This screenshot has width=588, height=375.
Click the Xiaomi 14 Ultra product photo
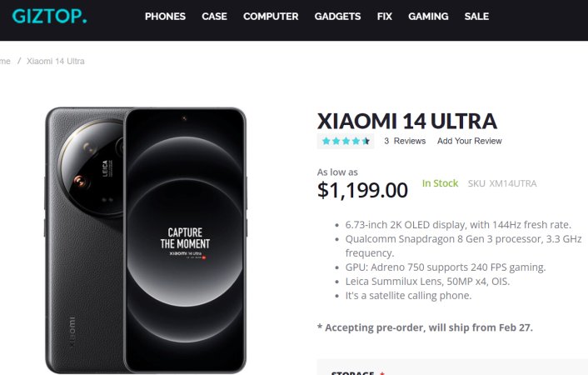146,239
